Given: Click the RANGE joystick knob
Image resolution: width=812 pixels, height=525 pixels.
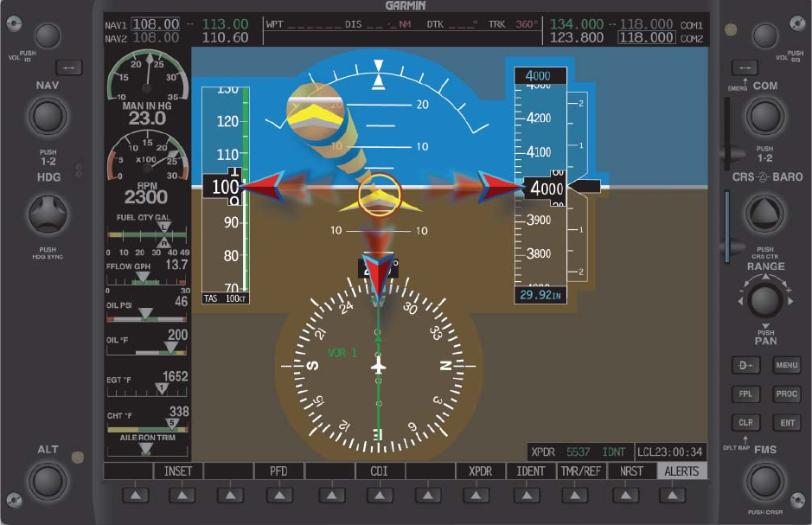Looking at the screenshot, I should coord(765,300).
